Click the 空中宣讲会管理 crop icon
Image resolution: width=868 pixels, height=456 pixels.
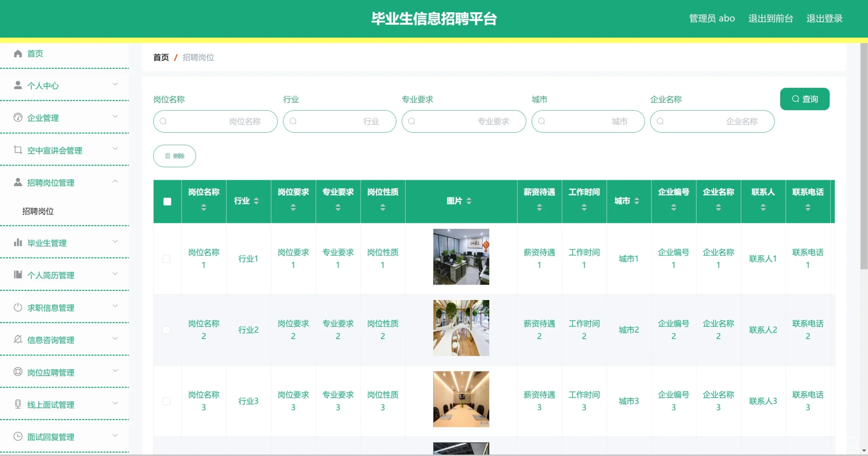18,150
